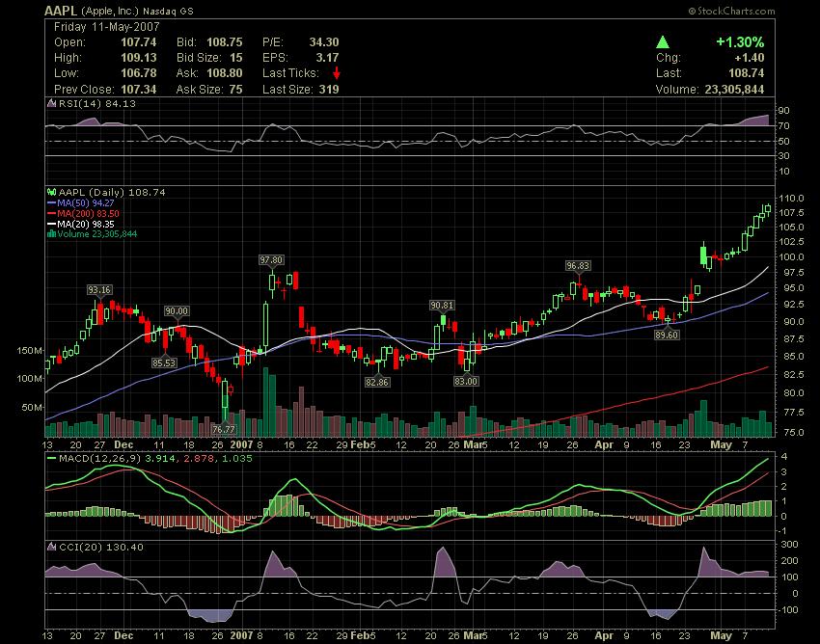
Task: Click the 82.86 price low annotation
Action: click(x=377, y=382)
